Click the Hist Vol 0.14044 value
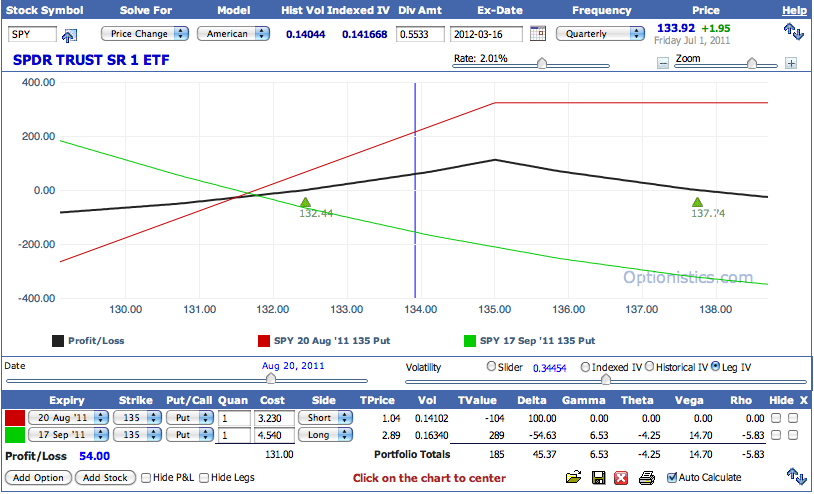Screen dimensions: 814x494 (x=306, y=34)
